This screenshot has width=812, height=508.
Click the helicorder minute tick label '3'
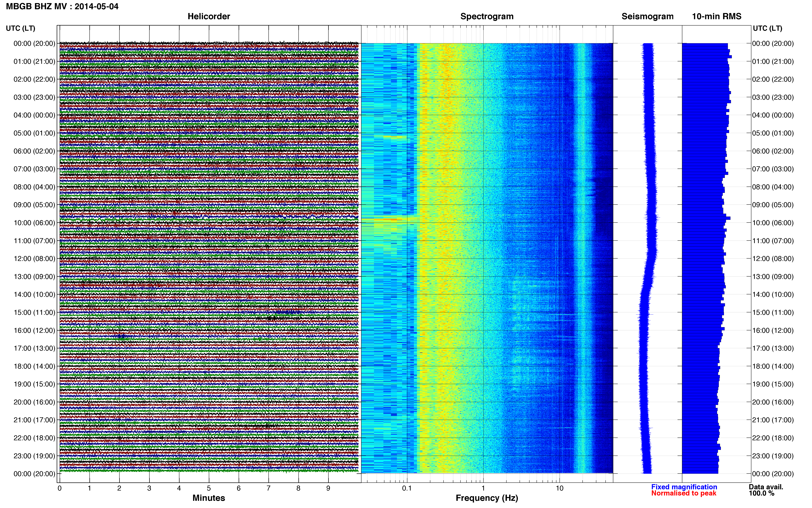pyautogui.click(x=149, y=488)
